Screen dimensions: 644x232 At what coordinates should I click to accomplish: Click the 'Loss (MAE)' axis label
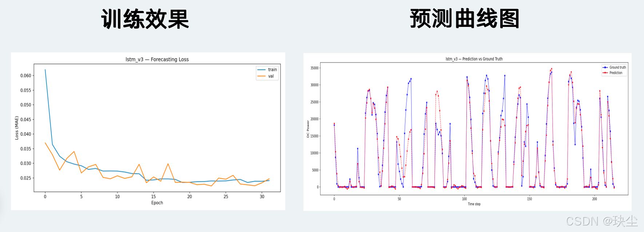pyautogui.click(x=16, y=128)
